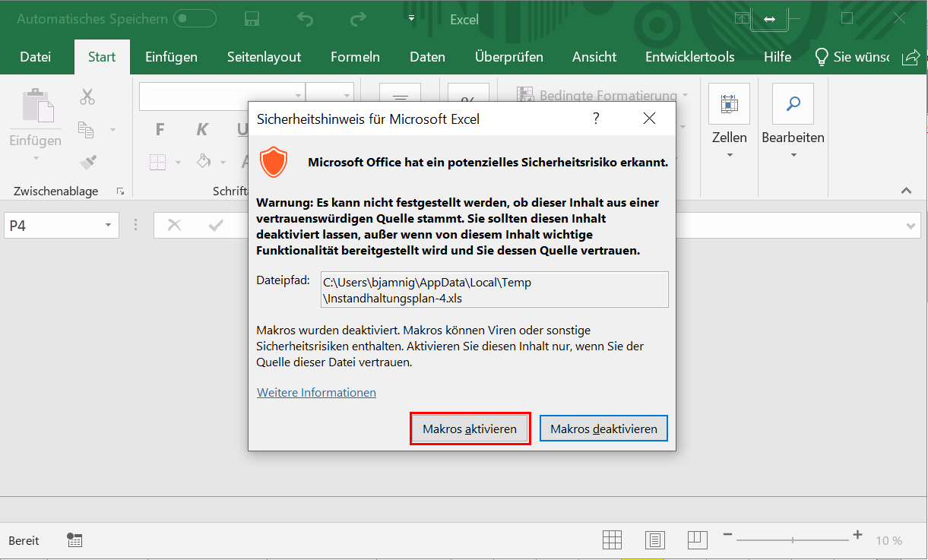Open Bedingte Formatierung menu
The image size is (928, 560).
(603, 96)
